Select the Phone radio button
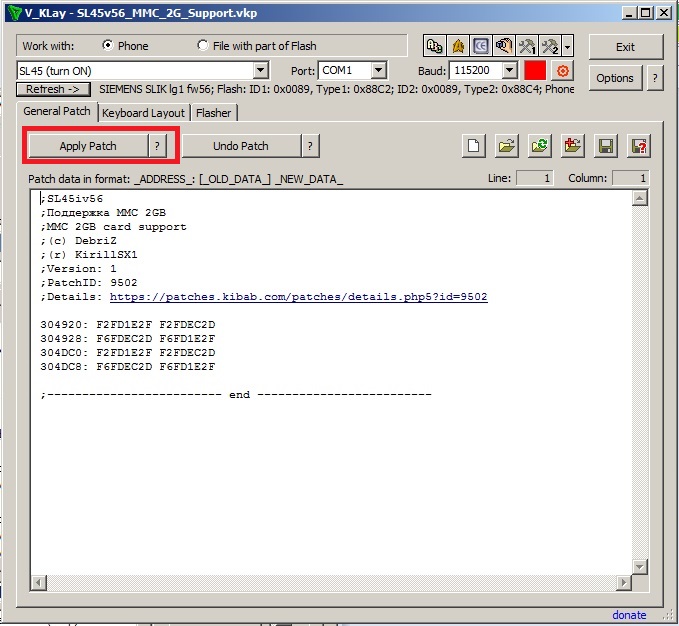The height and width of the screenshot is (626, 679). click(x=108, y=46)
